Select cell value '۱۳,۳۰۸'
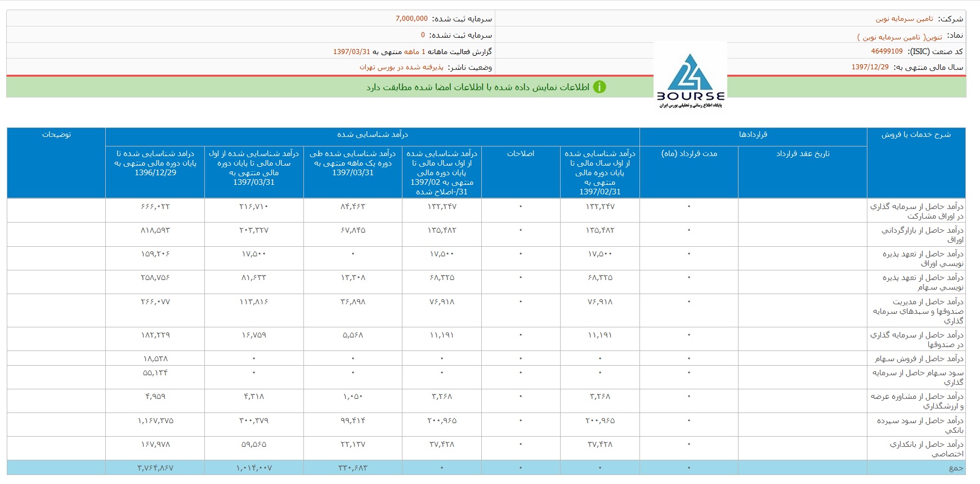 tap(353, 278)
